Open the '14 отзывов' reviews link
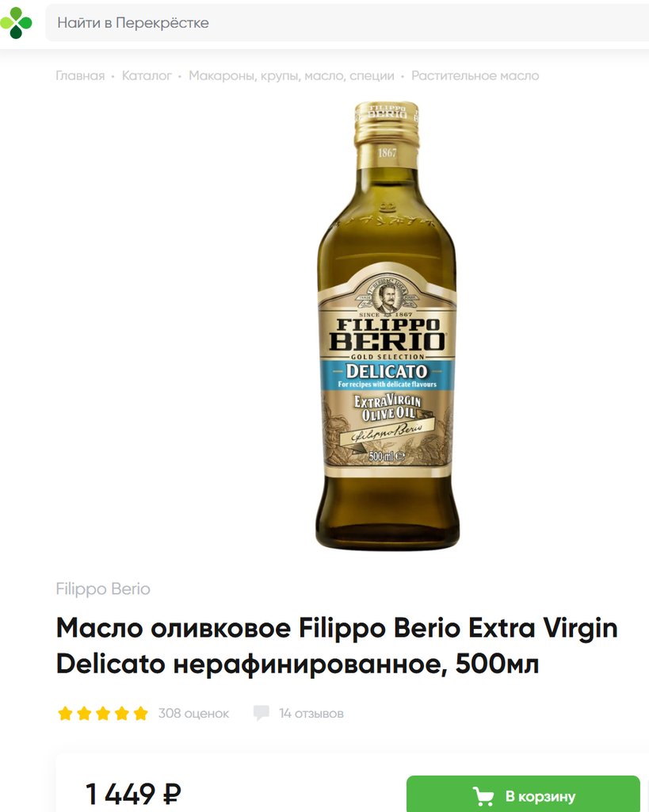 (x=311, y=714)
